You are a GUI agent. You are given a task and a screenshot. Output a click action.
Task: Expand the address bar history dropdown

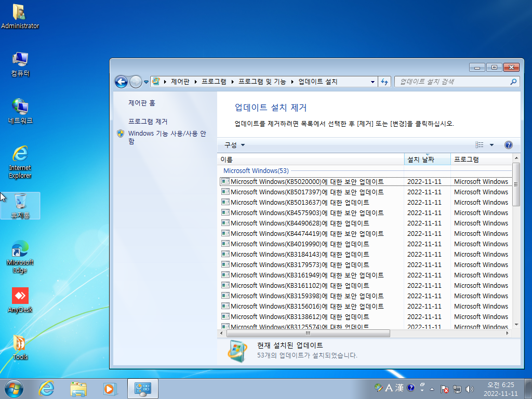[373, 82]
